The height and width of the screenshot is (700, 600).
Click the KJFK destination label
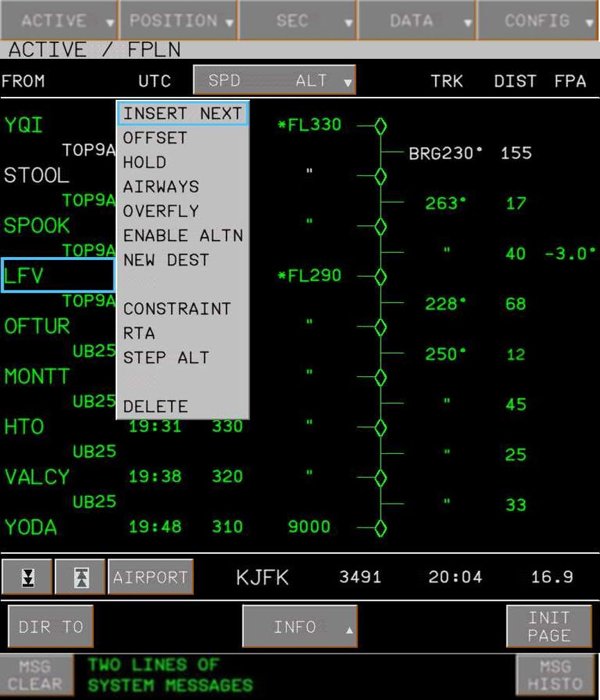[262, 577]
